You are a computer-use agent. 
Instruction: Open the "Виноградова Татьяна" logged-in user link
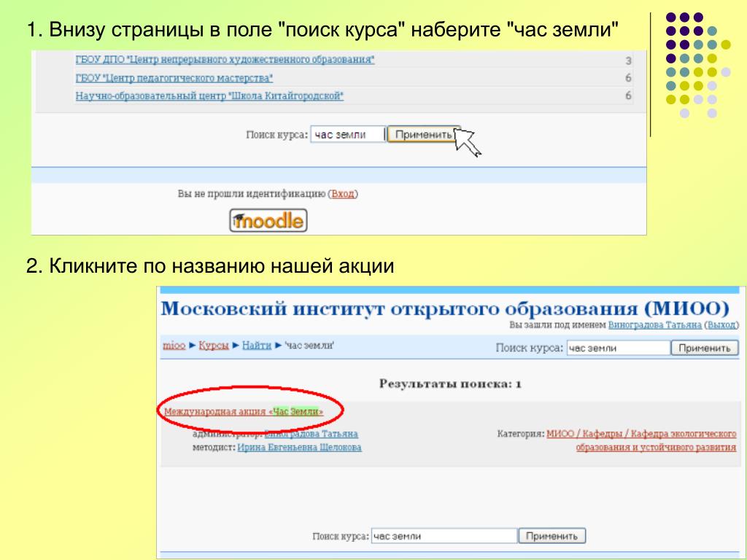(x=654, y=324)
